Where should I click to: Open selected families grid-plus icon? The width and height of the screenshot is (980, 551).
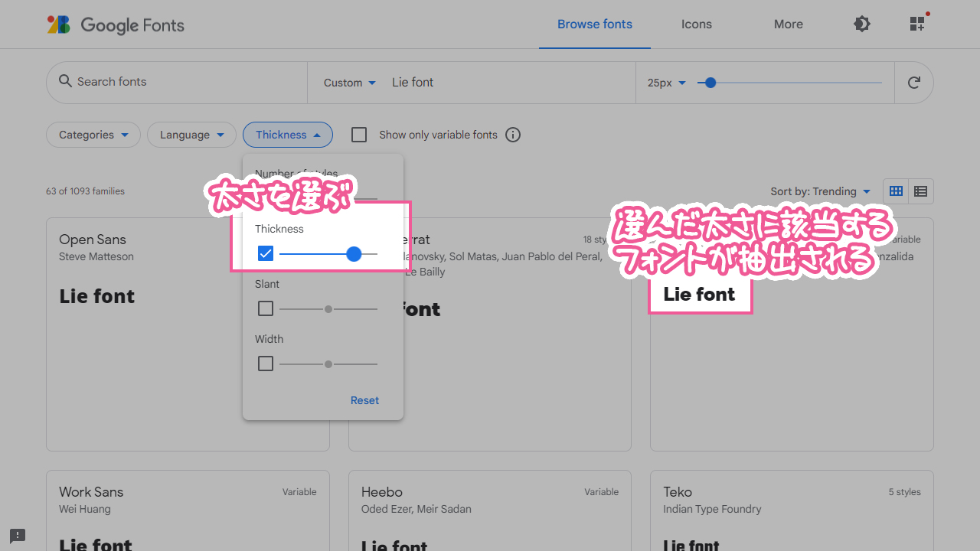pos(918,24)
